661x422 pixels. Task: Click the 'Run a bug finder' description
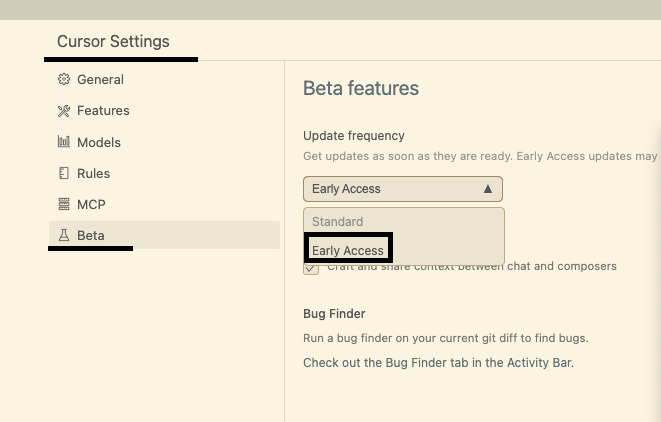click(x=446, y=338)
